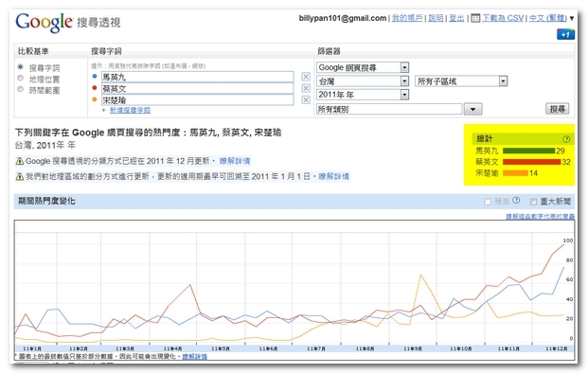The image size is (588, 374).
Task: Open the 2011年 time range dropdown
Action: (363, 95)
